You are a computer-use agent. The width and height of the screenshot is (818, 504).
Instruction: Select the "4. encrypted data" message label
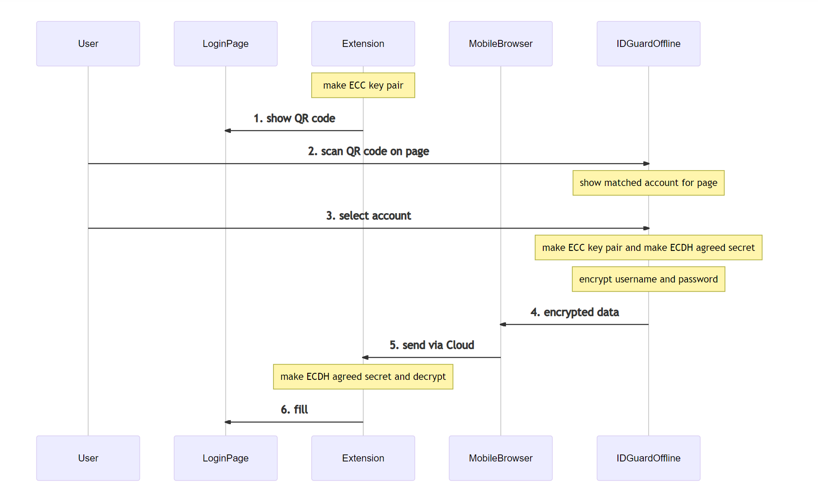(x=574, y=312)
